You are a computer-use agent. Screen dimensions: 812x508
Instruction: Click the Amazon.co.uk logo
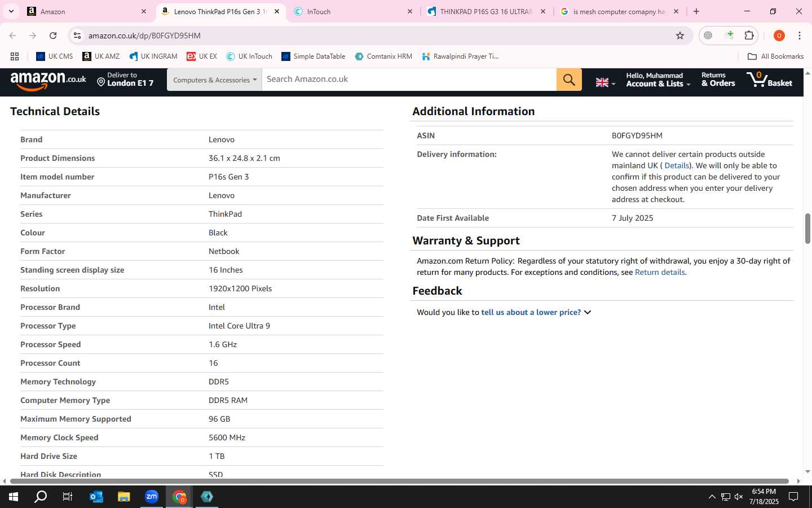click(48, 80)
